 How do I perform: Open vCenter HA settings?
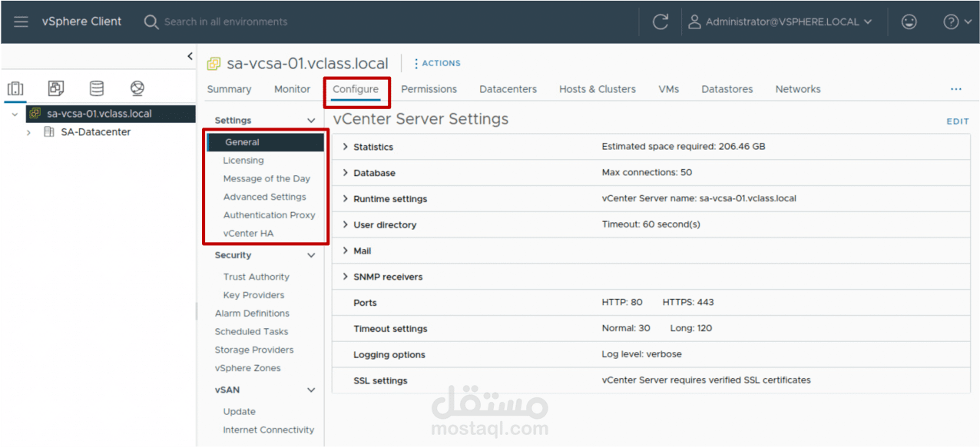coord(248,234)
